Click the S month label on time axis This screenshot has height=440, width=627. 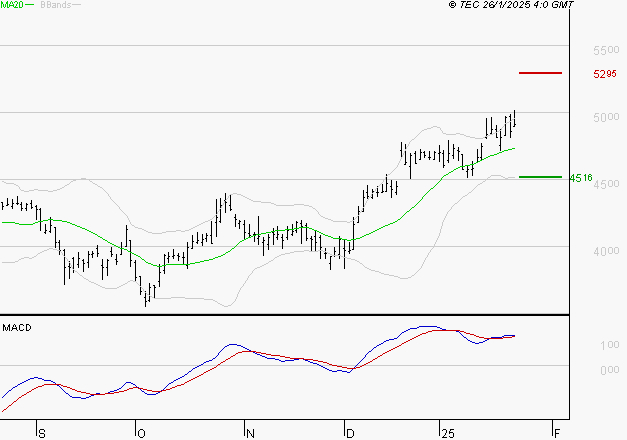(x=42, y=434)
